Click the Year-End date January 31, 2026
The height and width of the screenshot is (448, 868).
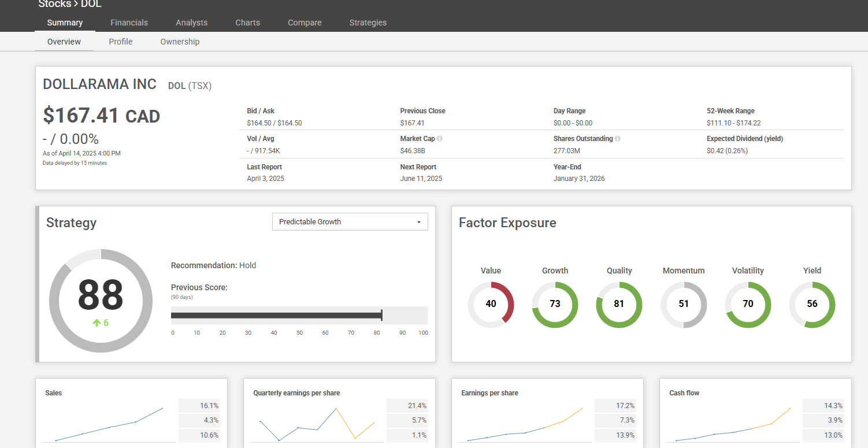point(579,179)
